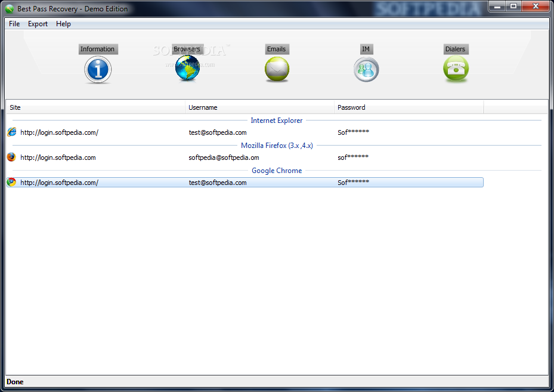This screenshot has width=554, height=392.
Task: Click the Browsers label button
Action: pyautogui.click(x=187, y=49)
